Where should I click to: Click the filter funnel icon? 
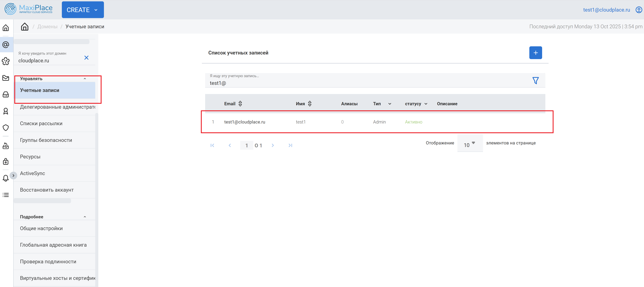(535, 81)
